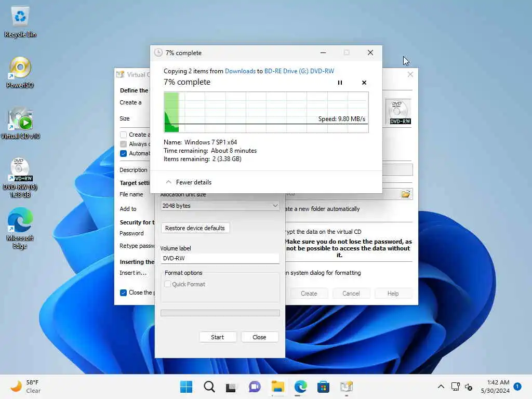Click the DVD-RW disc icon in Virtual CD window
The width and height of the screenshot is (532, 399).
click(398, 112)
